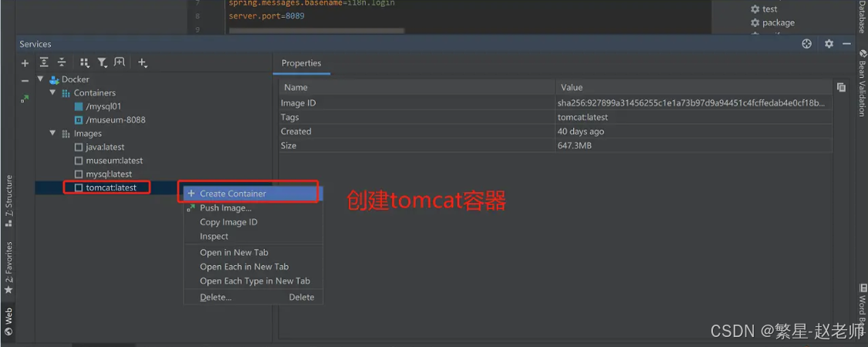Click the tomcat:latest image icon
The height and width of the screenshot is (347, 868).
(79, 187)
